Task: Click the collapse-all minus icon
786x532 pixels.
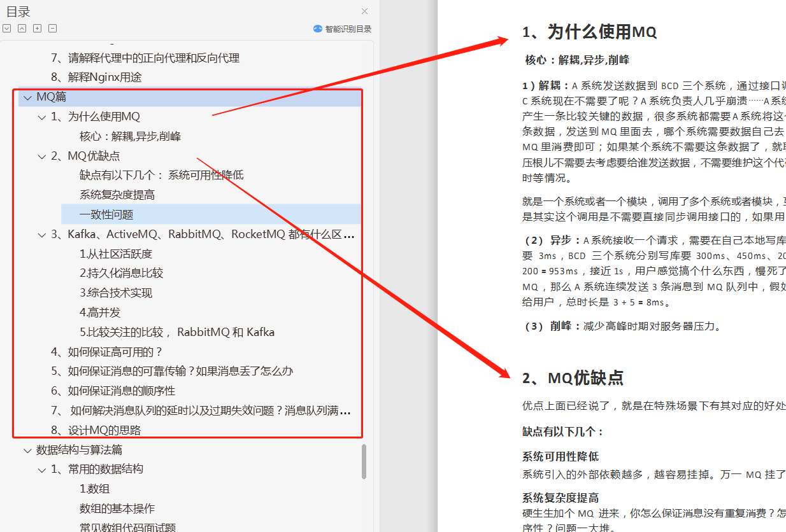Action: (52, 28)
